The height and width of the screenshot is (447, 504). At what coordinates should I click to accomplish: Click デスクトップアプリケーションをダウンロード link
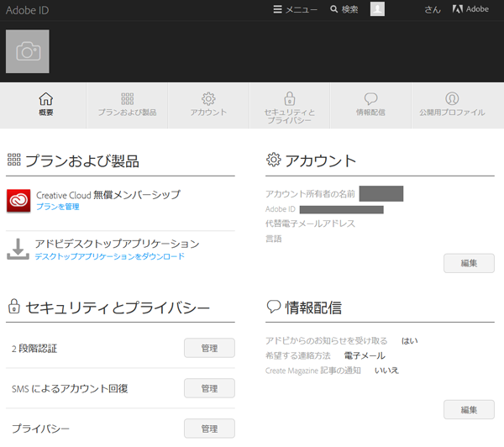tap(110, 256)
